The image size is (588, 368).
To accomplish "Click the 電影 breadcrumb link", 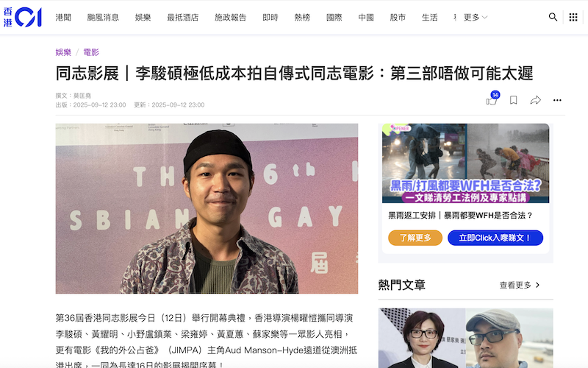I will 91,52.
